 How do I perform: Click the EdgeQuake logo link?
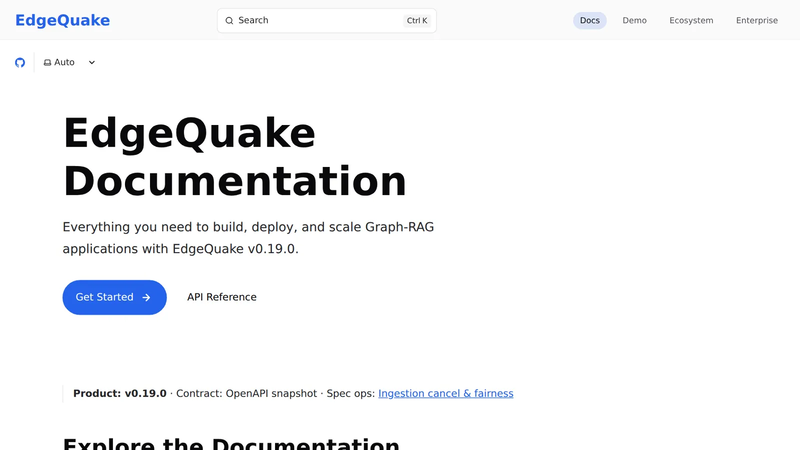[x=62, y=20]
